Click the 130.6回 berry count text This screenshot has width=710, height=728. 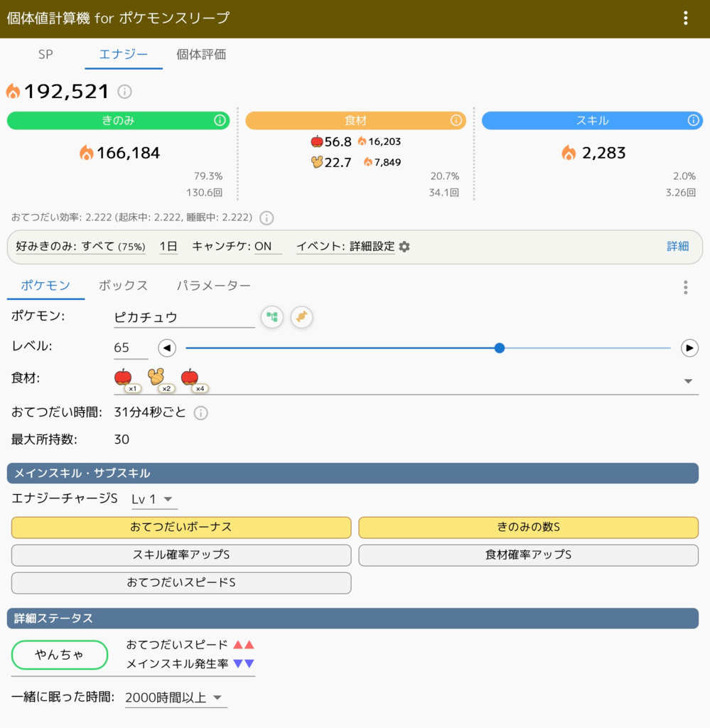click(x=204, y=193)
